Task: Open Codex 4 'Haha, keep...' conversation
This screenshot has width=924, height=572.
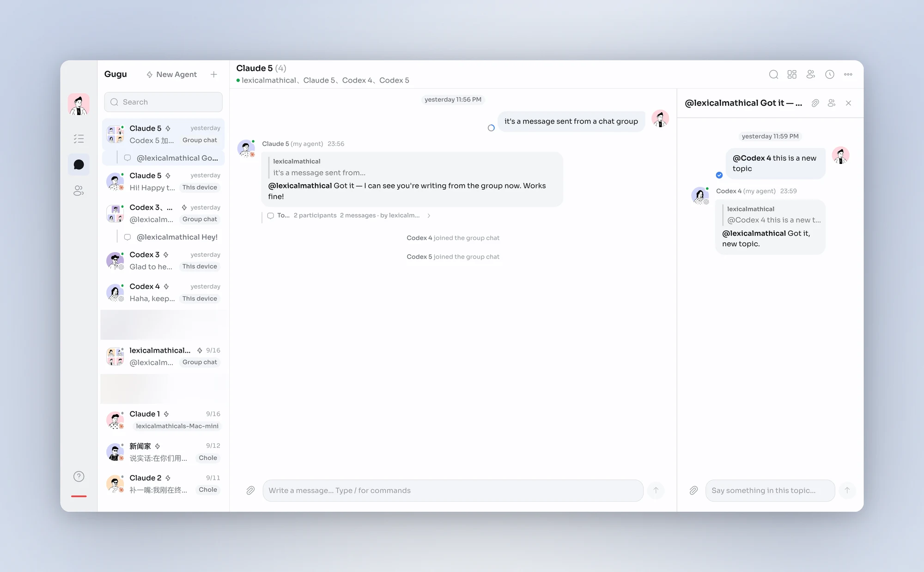Action: pyautogui.click(x=163, y=293)
